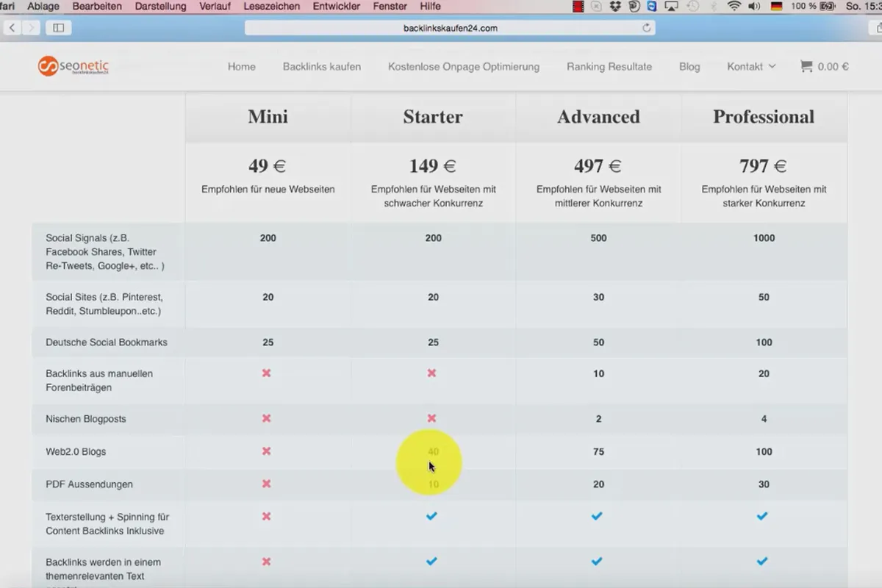Open the AirPlay display menu
This screenshot has height=588, width=882.
point(670,6)
